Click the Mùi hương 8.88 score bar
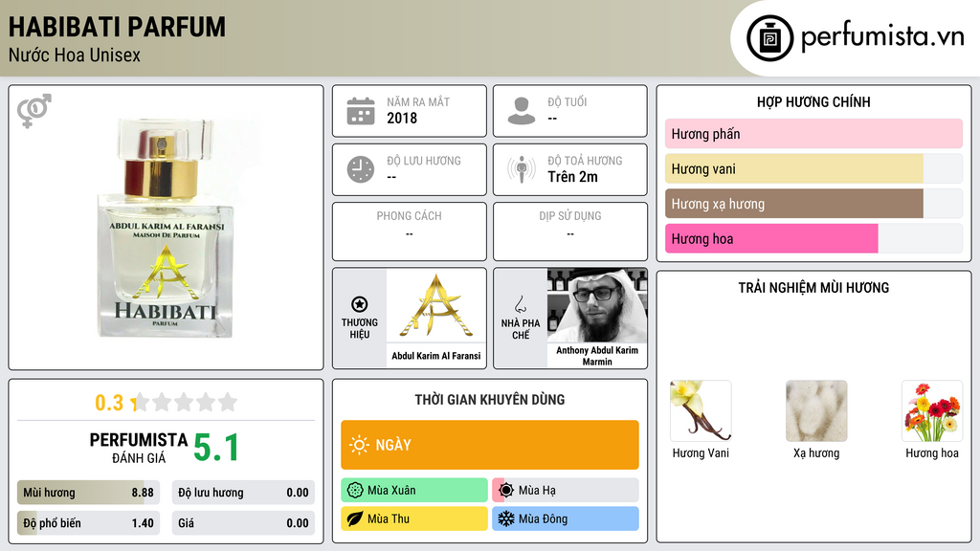 [x=89, y=493]
